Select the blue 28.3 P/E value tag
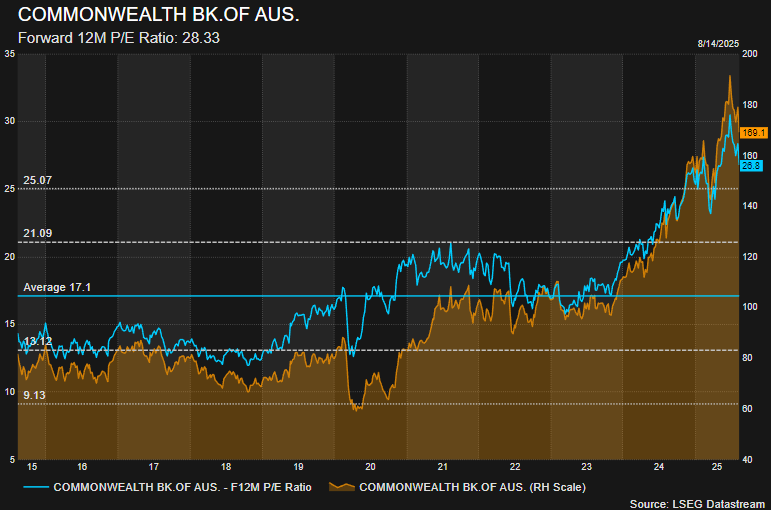771x510 pixels. [x=751, y=165]
